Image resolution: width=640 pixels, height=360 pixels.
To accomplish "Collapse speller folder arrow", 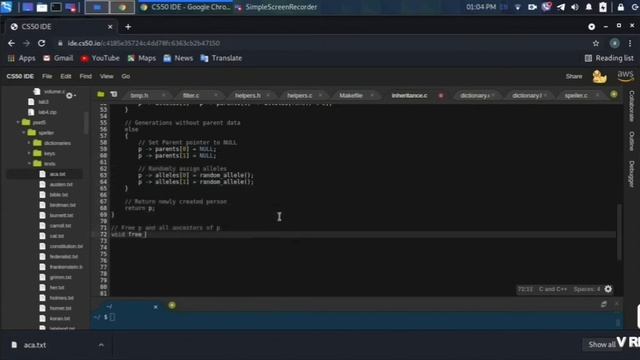I will [24, 133].
